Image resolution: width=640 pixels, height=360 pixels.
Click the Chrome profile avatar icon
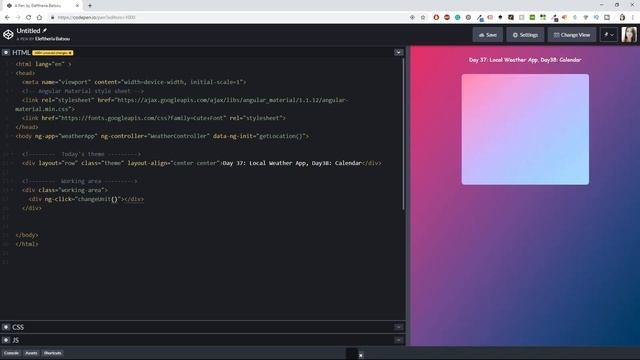[622, 18]
